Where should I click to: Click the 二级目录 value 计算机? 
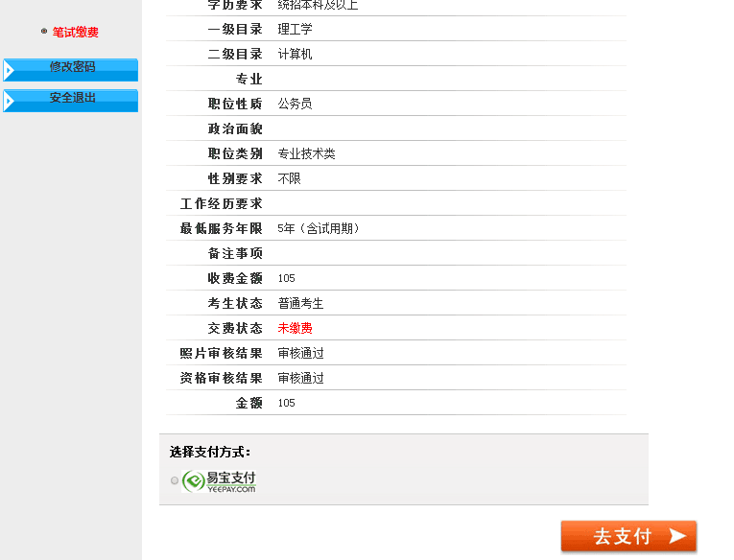pos(295,54)
